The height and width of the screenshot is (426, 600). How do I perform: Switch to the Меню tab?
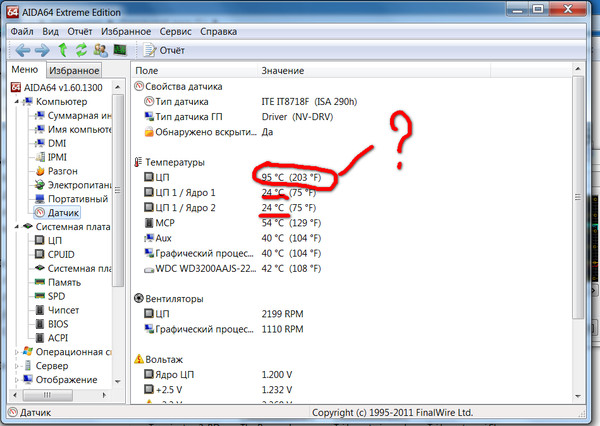pos(25,70)
